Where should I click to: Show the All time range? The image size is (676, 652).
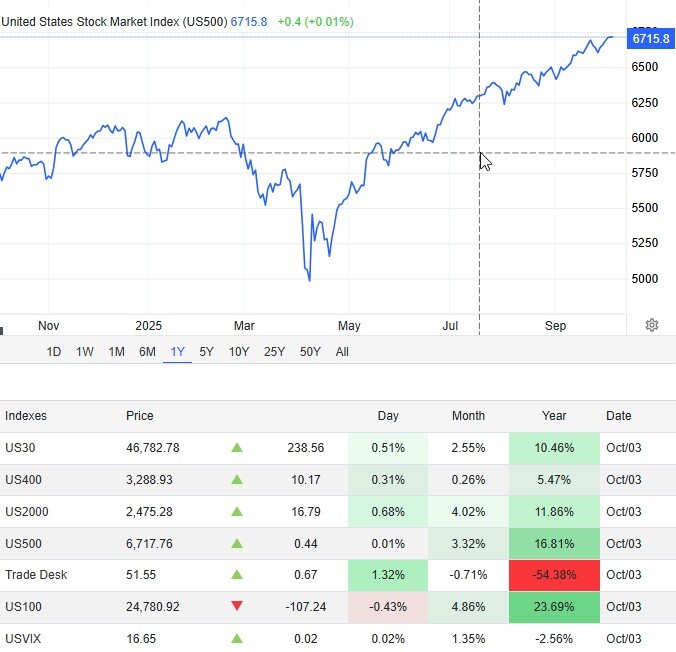(x=342, y=352)
